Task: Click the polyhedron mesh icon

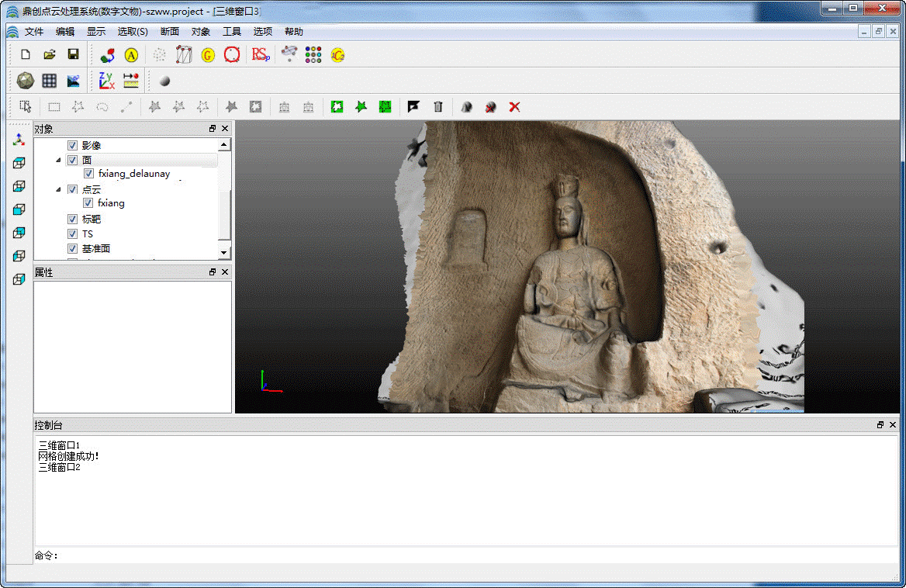Action: point(25,81)
